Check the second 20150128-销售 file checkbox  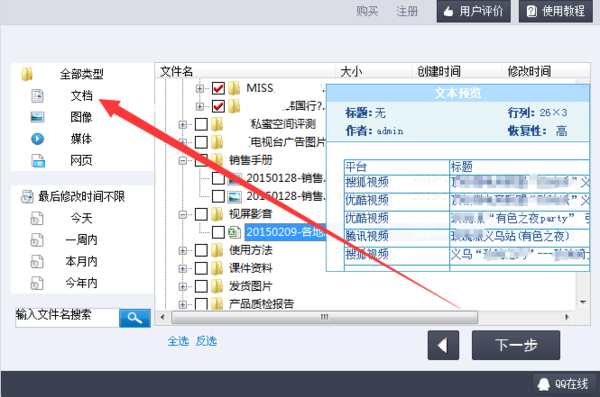[218, 196]
